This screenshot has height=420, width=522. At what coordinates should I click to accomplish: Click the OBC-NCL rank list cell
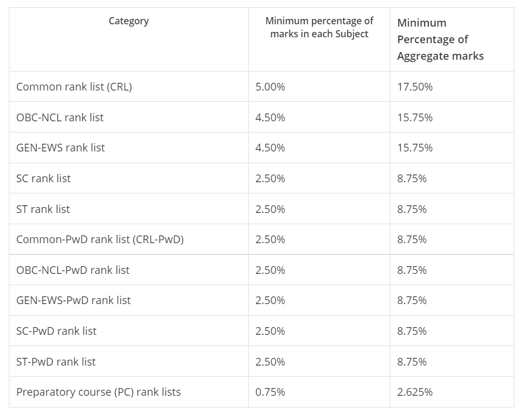click(60, 118)
